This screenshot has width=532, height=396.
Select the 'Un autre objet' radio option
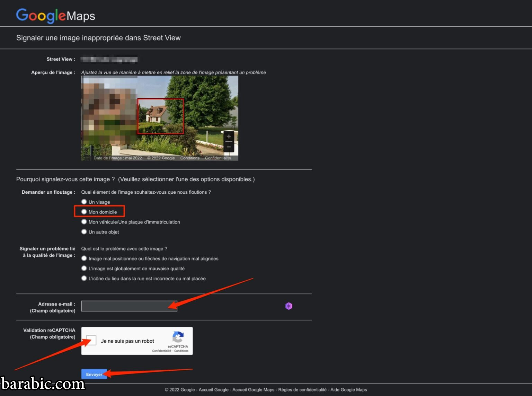click(84, 232)
